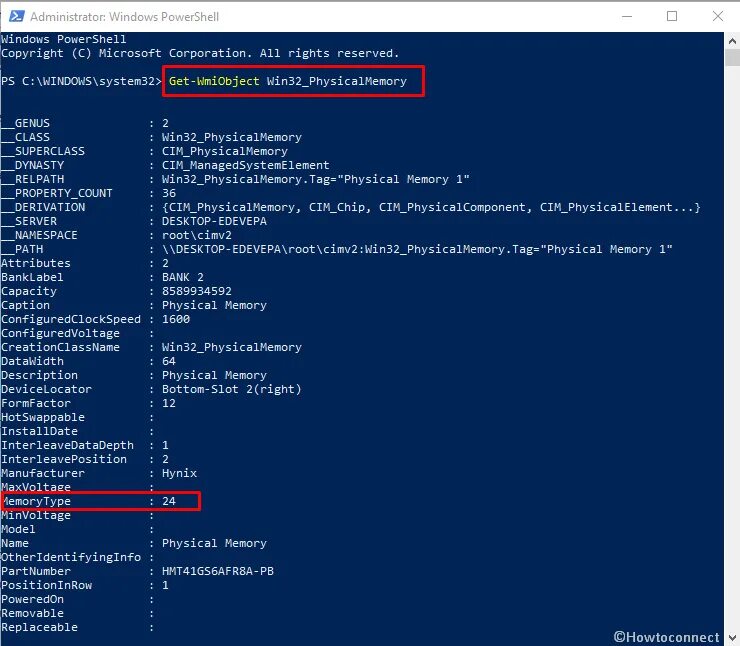Click the vertical scrollbar thumb
Image resolution: width=740 pixels, height=646 pixels.
coord(732,58)
